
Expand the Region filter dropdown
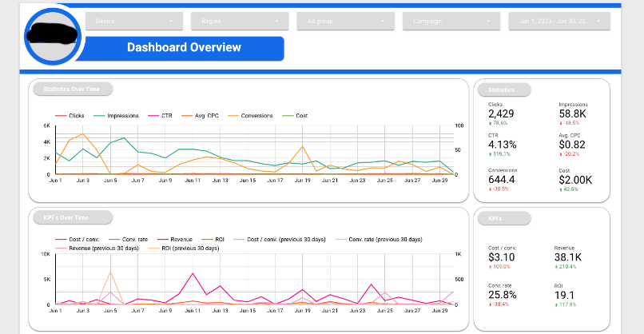pos(239,21)
